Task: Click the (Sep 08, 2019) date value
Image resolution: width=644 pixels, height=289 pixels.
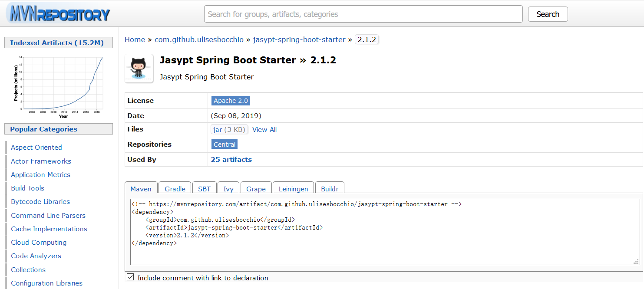Action: [x=236, y=116]
